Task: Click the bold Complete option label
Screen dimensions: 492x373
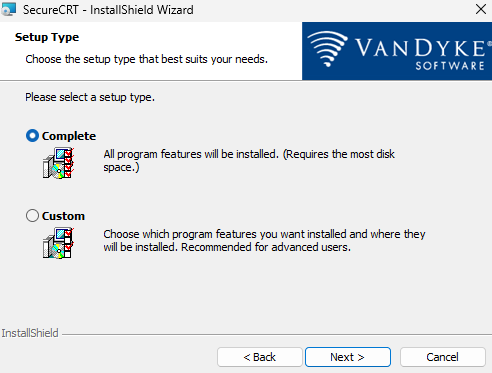Action: pos(69,136)
